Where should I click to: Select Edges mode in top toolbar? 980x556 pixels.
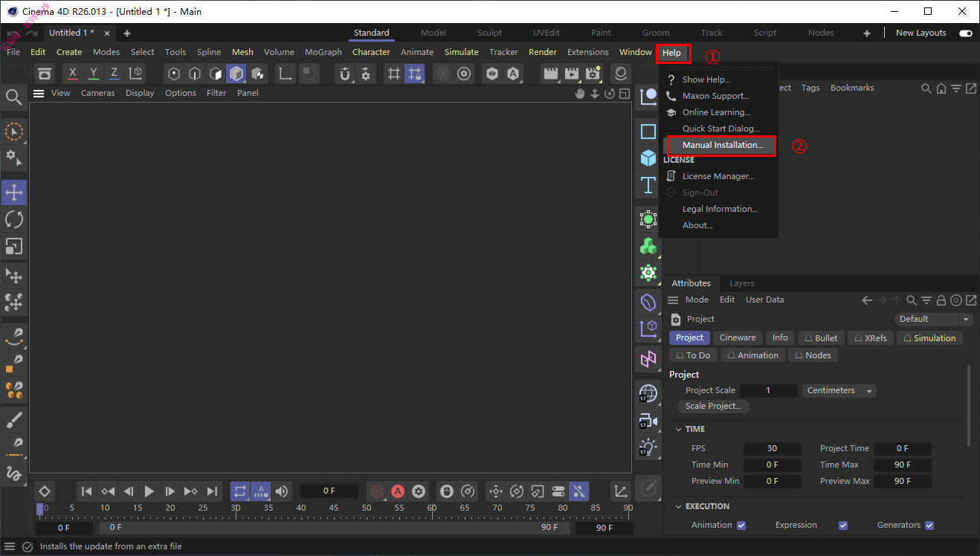coord(195,74)
